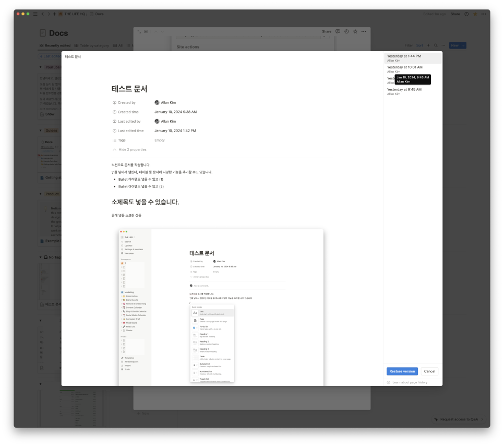Switch to the All view tab
504x446 pixels.
tap(118, 45)
